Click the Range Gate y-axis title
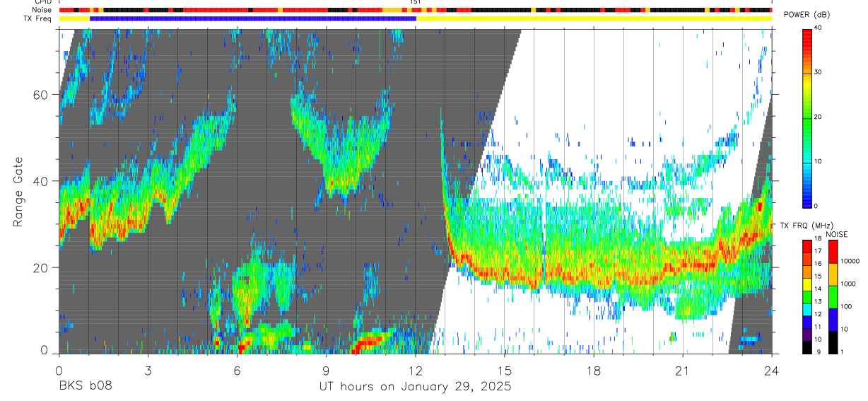The height and width of the screenshot is (401, 868). click(17, 192)
